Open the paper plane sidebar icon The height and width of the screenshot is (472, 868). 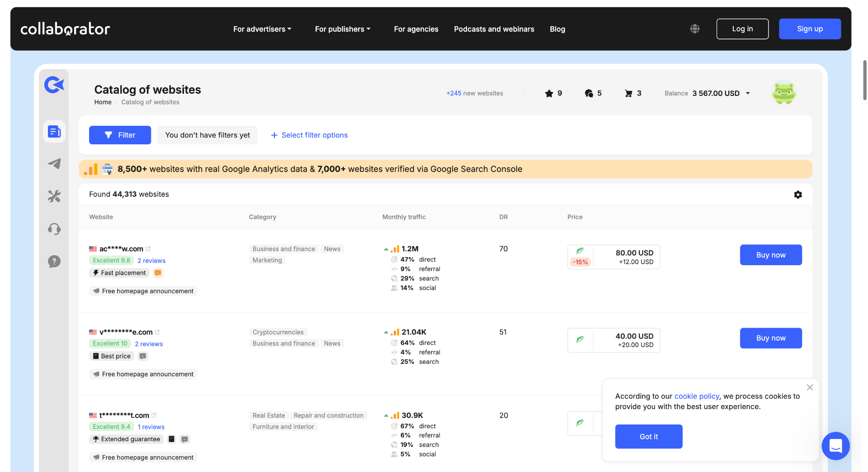coord(54,164)
